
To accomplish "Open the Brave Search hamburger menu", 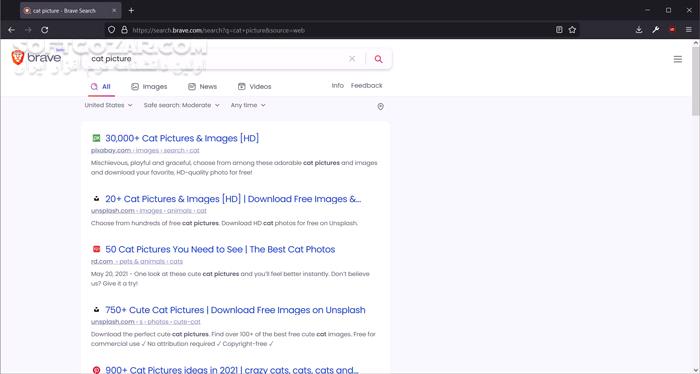I will pos(678,59).
